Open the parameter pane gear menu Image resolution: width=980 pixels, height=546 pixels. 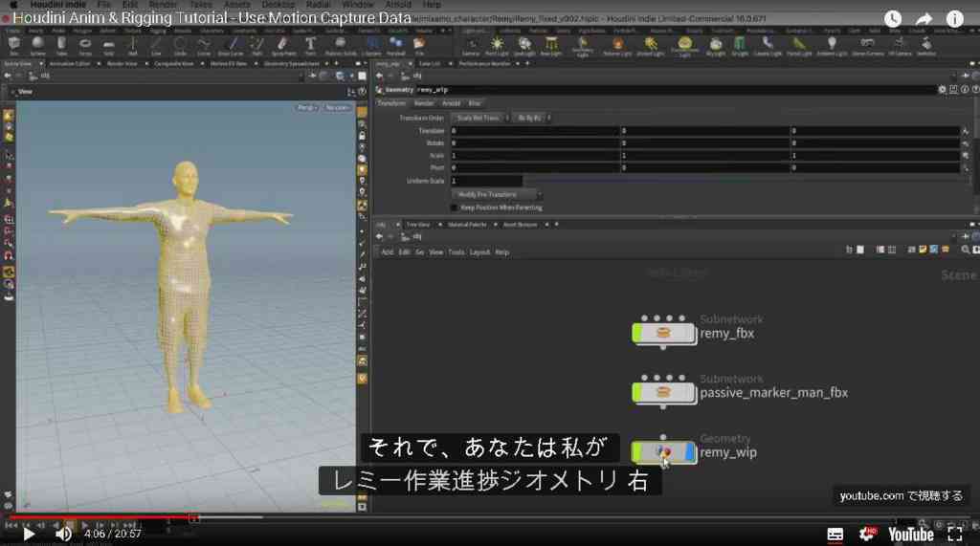pyautogui.click(x=943, y=89)
